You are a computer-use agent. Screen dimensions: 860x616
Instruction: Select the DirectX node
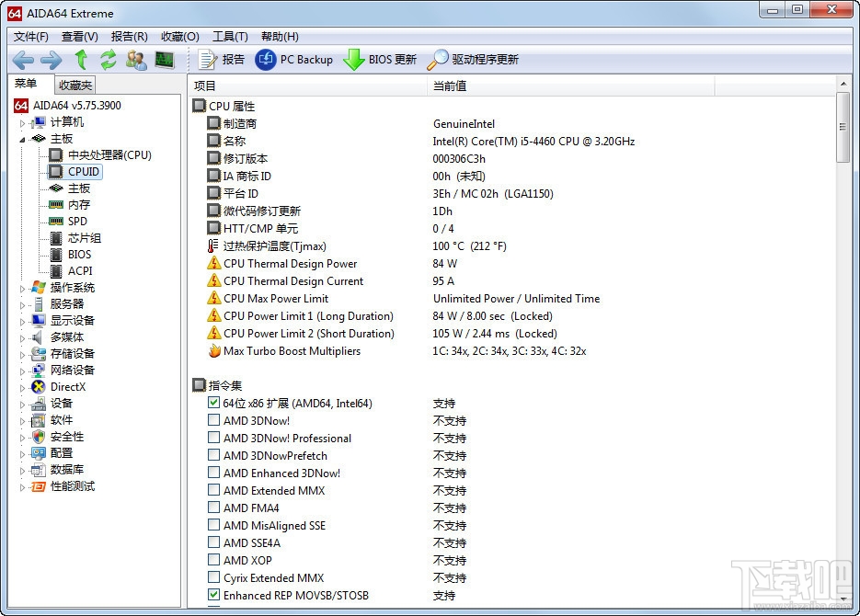(59, 386)
